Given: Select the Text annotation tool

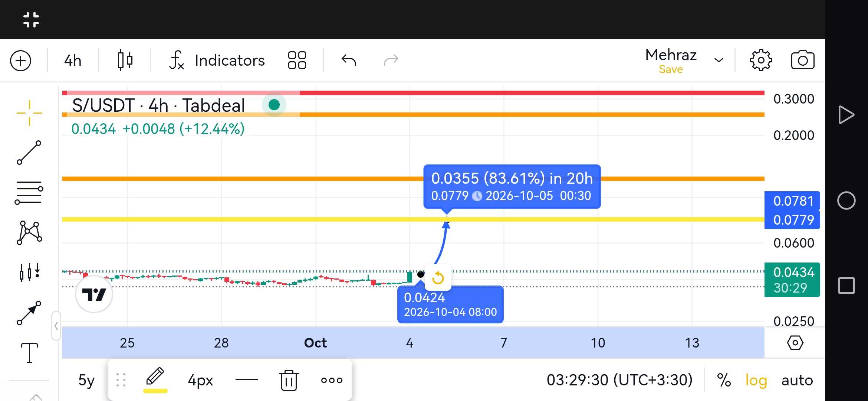Looking at the screenshot, I should pos(29,353).
